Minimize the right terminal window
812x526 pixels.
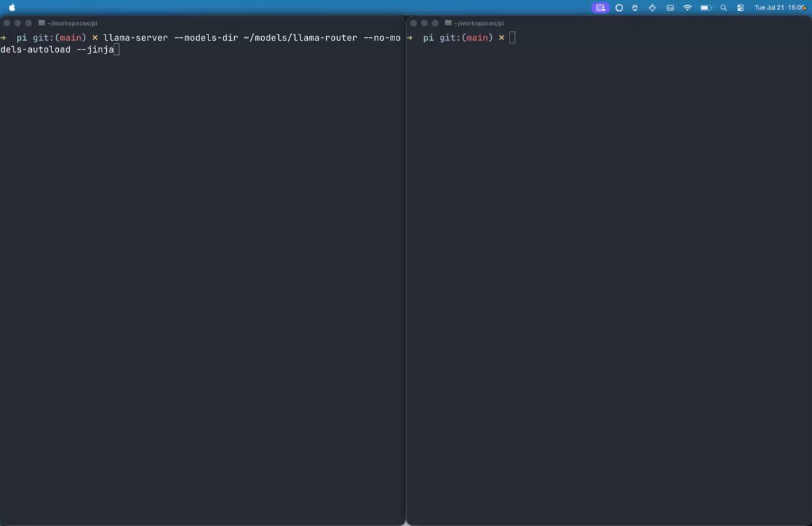[x=424, y=23]
